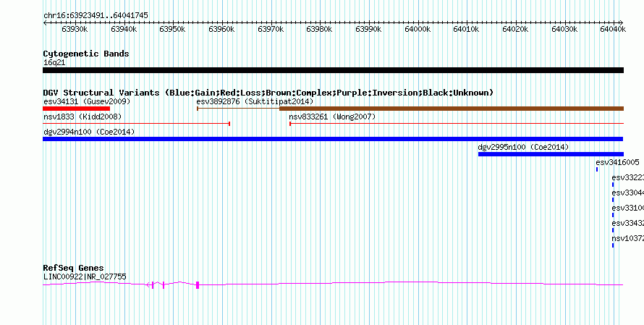
Task: Select the thick brown esv3892876 complex bar
Action: (x=452, y=109)
